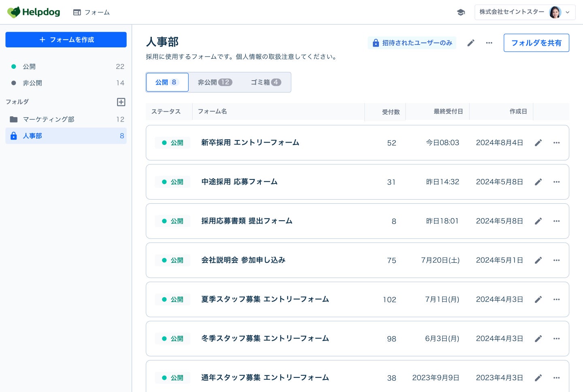Filter by 非公開 in the sidebar
The width and height of the screenshot is (583, 392).
32,83
